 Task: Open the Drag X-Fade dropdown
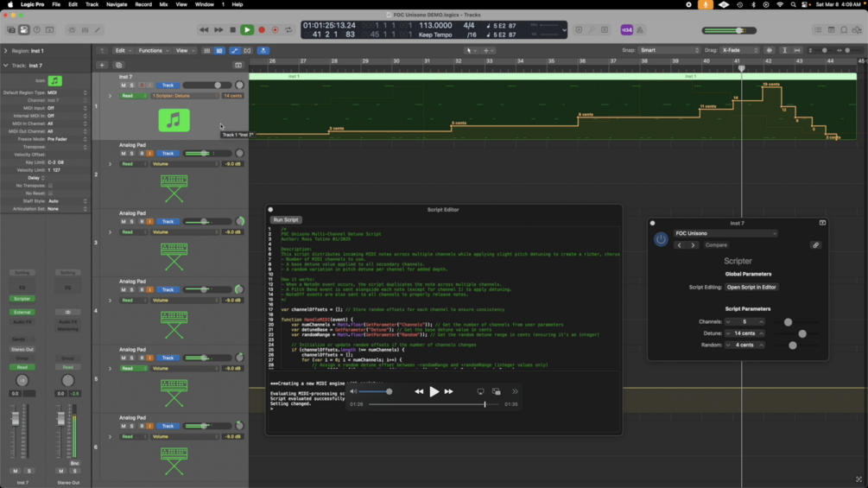(x=739, y=50)
